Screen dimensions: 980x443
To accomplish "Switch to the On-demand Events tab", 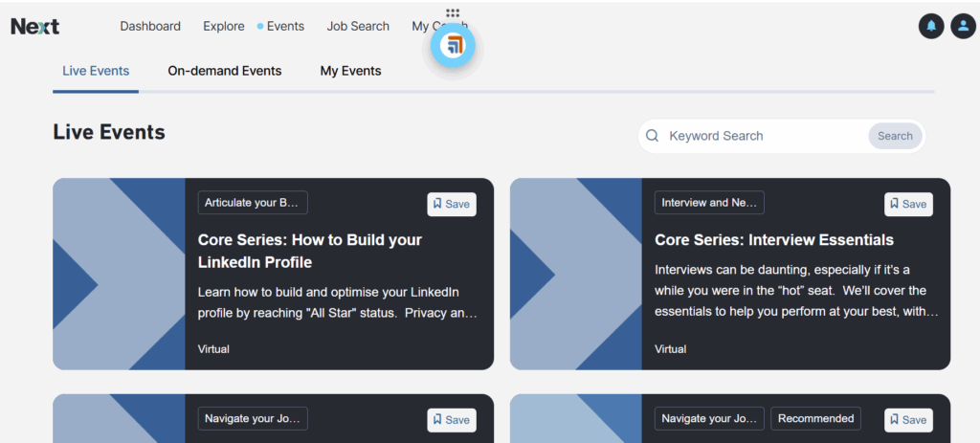I will pyautogui.click(x=225, y=71).
